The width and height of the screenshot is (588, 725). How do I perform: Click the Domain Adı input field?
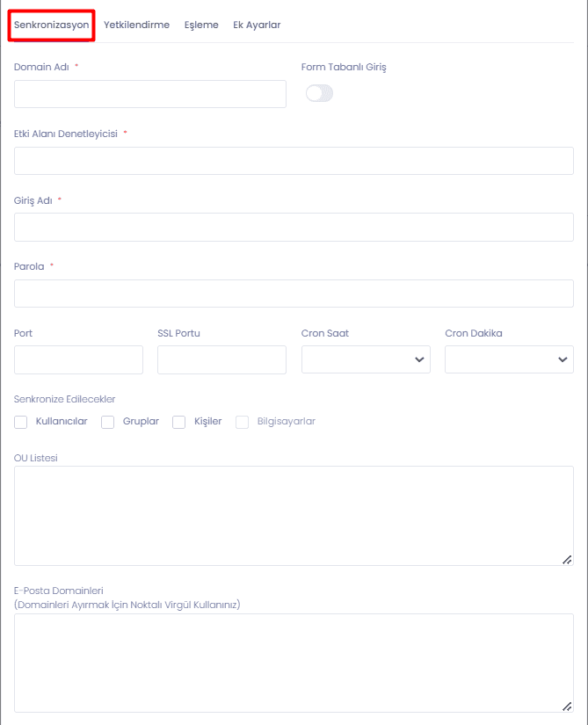pos(150,94)
